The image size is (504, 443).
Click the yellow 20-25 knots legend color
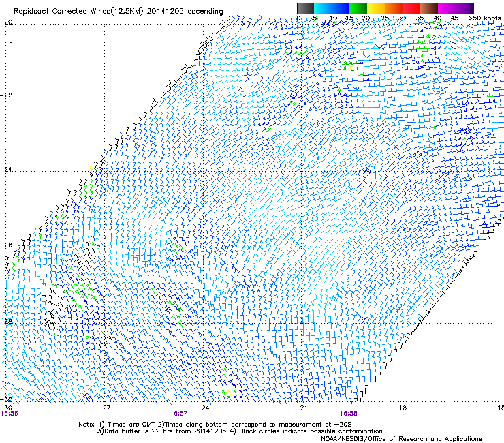(x=376, y=8)
